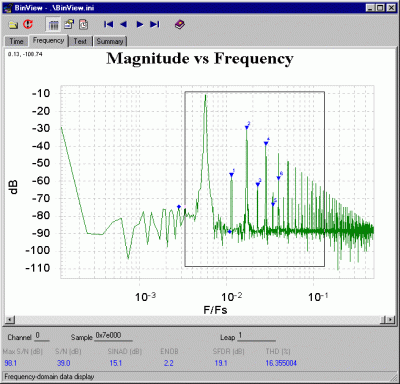Image resolution: width=400 pixels, height=384 pixels.
Task: Maximize the BinView window
Action: [380, 8]
